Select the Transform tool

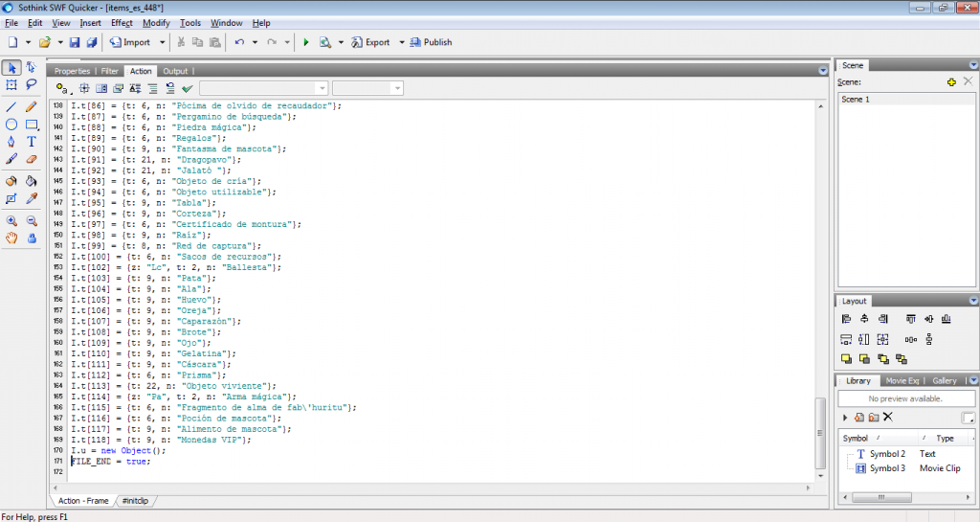point(11,85)
